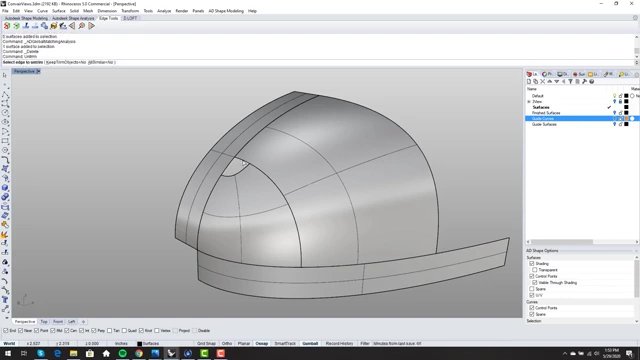The width and height of the screenshot is (640, 360).
Task: Click the yellow box icon in Edge Tools toolbar
Action: [x=53, y=26]
